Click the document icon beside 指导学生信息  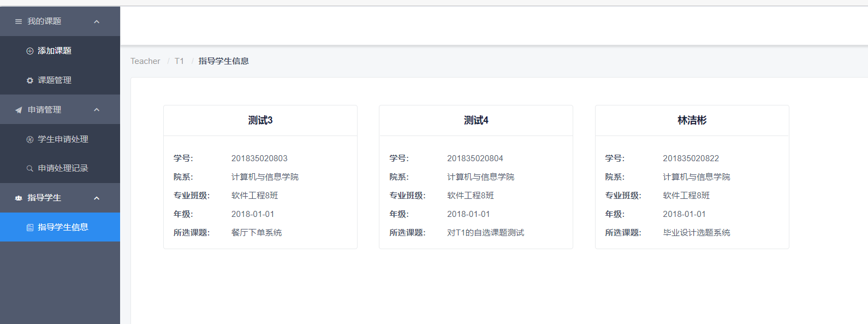click(x=30, y=227)
